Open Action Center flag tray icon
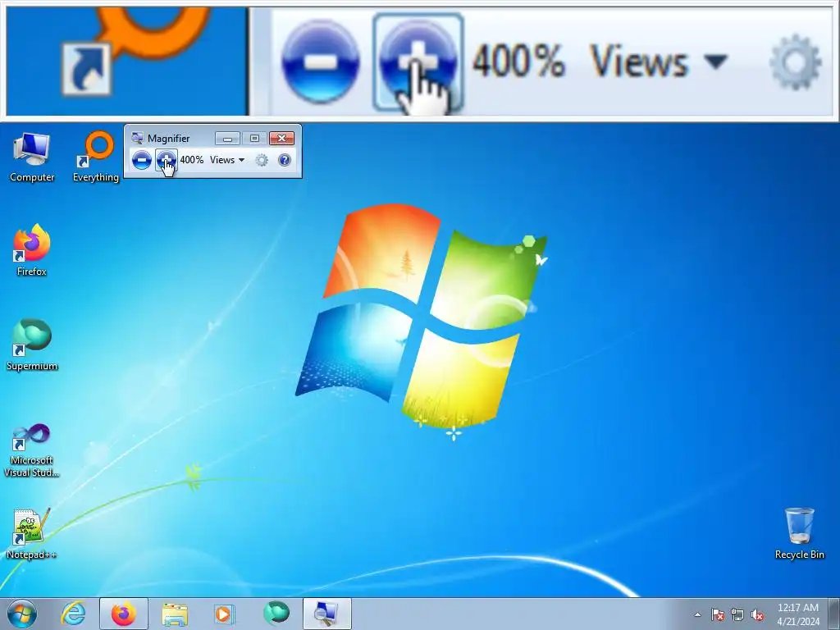The height and width of the screenshot is (630, 840). click(718, 614)
